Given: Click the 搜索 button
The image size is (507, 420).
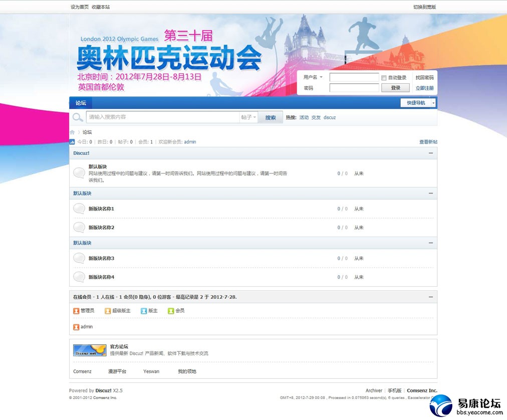Looking at the screenshot, I should tap(271, 117).
